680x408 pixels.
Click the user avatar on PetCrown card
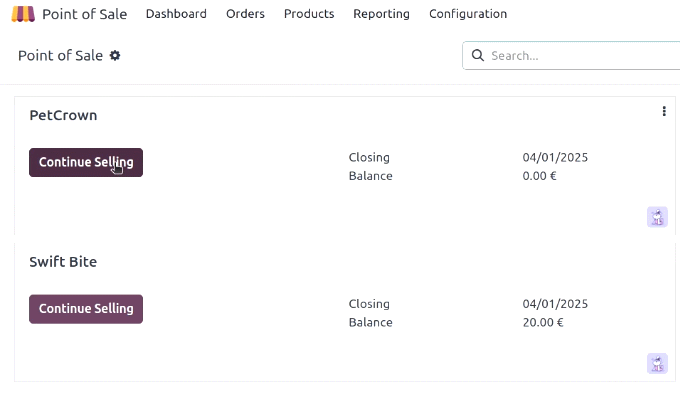coord(657,217)
